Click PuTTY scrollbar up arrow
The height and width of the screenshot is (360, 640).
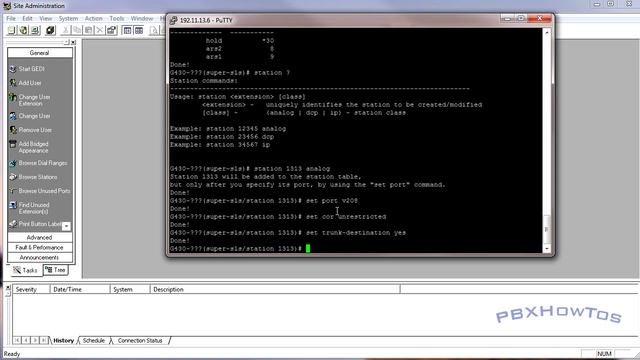coord(547,32)
